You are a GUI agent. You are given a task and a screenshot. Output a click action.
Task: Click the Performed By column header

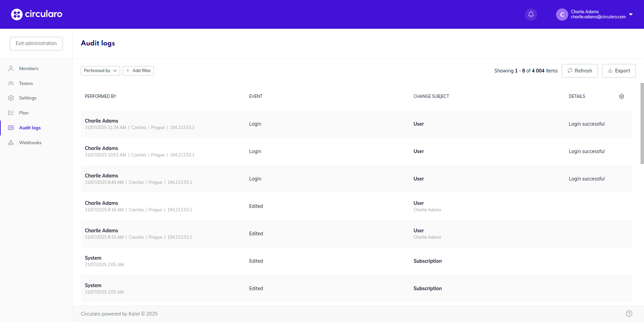click(100, 96)
